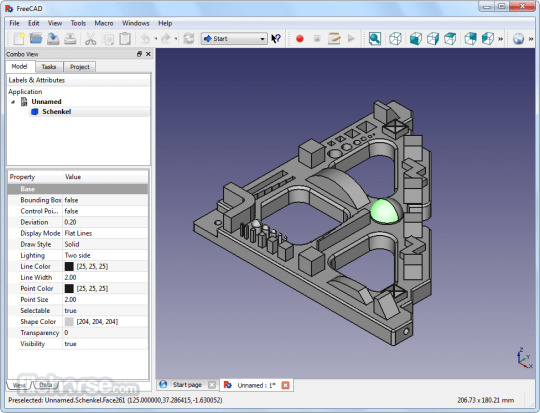Click the Copy toolbar icon
The image size is (540, 413).
tap(109, 38)
